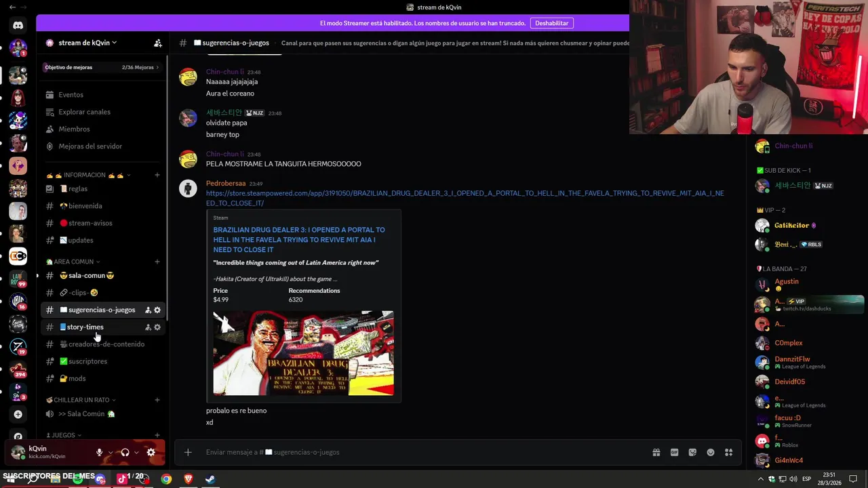868x488 pixels.
Task: Switch to sala-comun channel
Action: pyautogui.click(x=102, y=276)
